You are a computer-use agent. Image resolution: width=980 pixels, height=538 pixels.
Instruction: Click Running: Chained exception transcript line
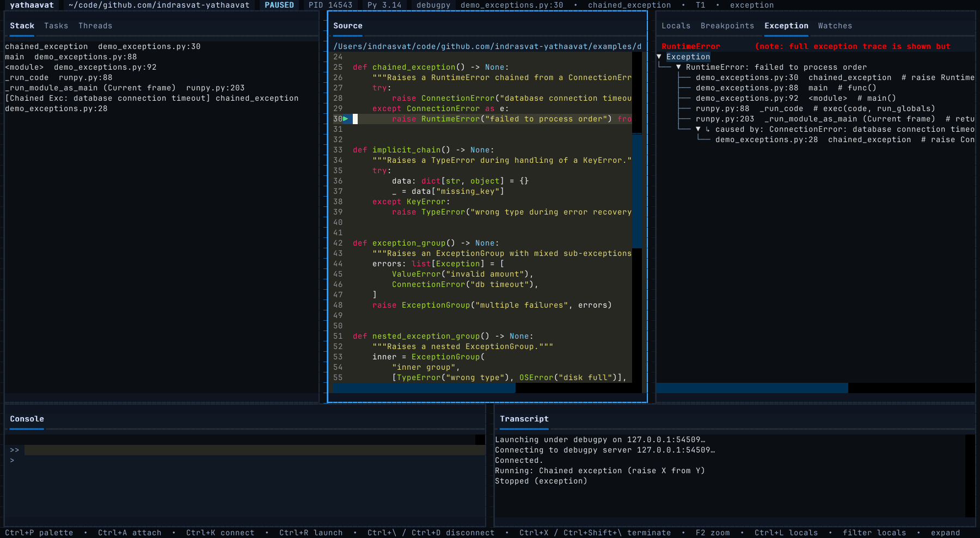[x=600, y=470]
